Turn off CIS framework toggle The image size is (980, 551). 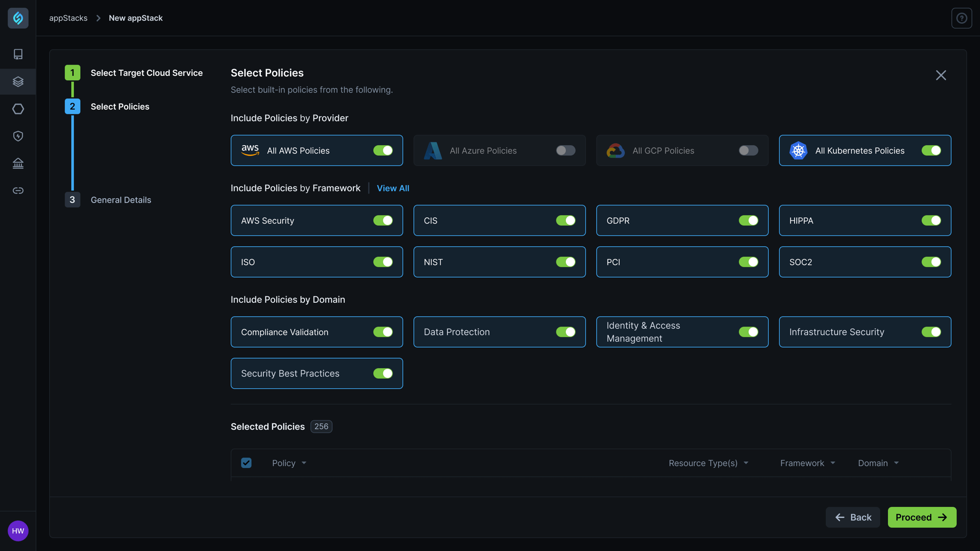565,220
